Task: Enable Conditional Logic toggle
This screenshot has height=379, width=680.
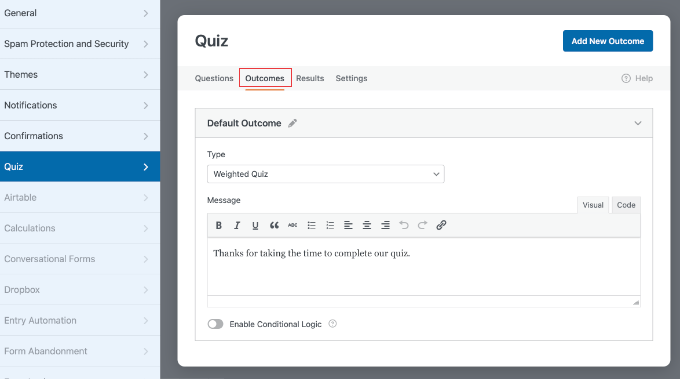Action: 215,324
